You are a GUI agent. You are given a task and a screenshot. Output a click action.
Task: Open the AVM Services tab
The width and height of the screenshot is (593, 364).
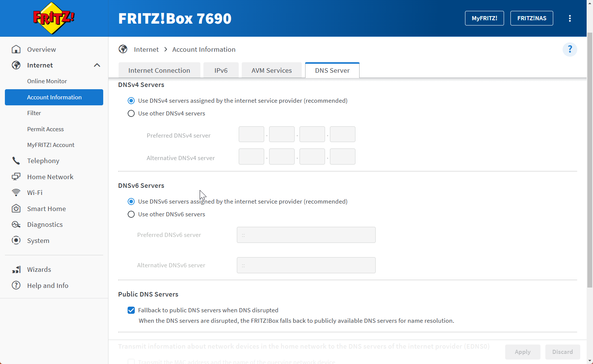271,70
